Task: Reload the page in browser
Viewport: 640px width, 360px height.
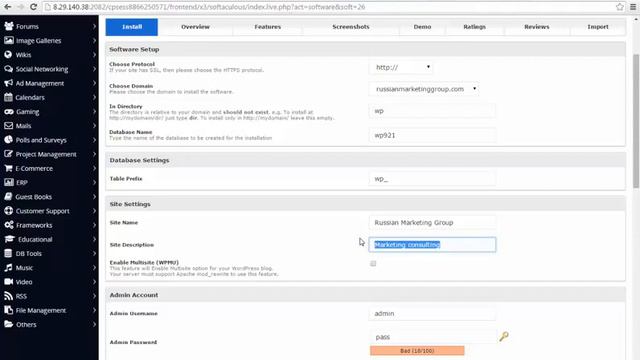Action: 33,7
